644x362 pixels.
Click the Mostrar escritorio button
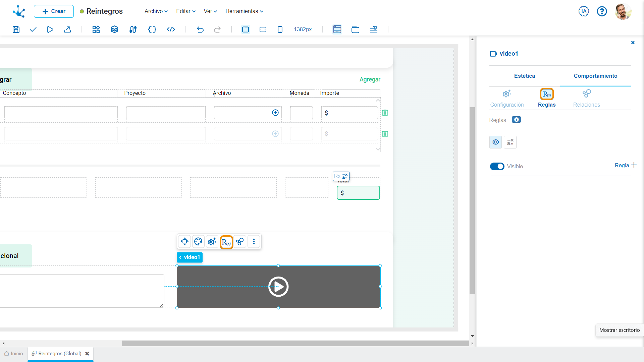[x=620, y=330]
